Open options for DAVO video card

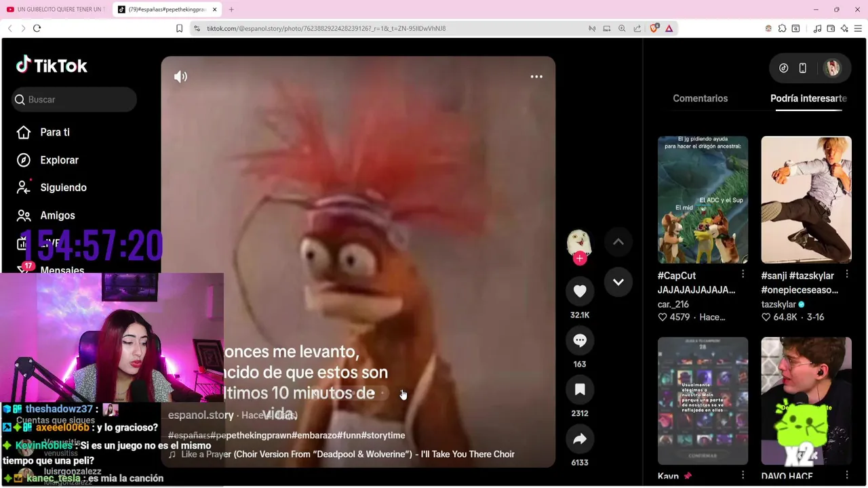pos(847,476)
